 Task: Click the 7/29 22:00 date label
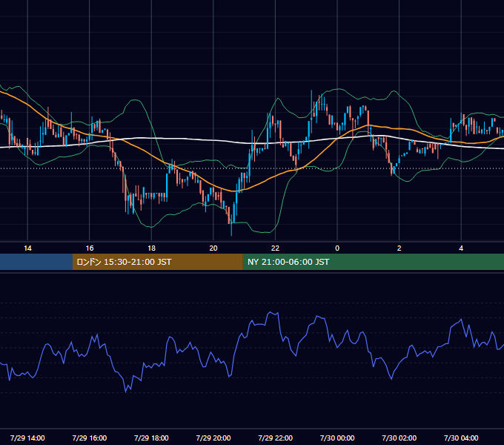tap(276, 438)
